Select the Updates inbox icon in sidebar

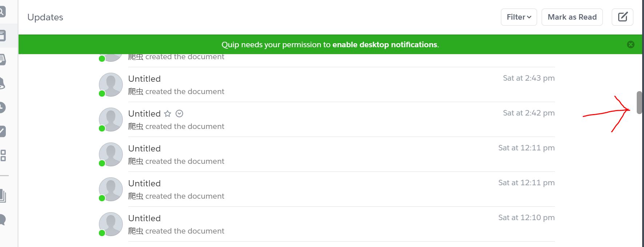point(3,36)
